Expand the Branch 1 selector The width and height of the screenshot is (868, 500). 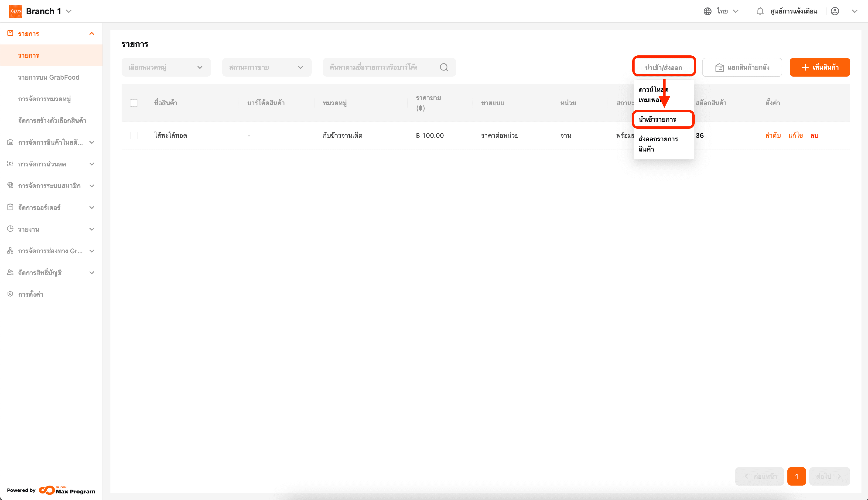[x=69, y=11]
